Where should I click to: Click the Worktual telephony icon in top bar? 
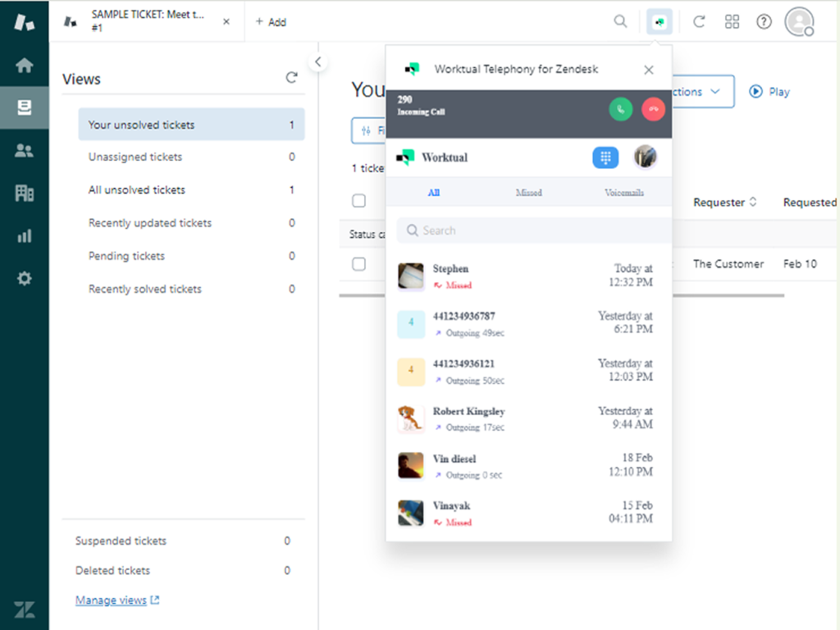coord(660,22)
